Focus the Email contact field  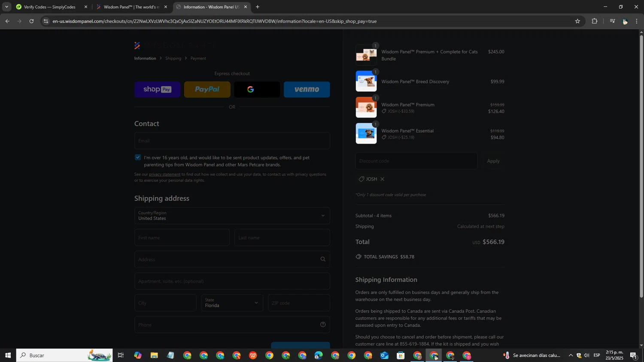click(232, 141)
